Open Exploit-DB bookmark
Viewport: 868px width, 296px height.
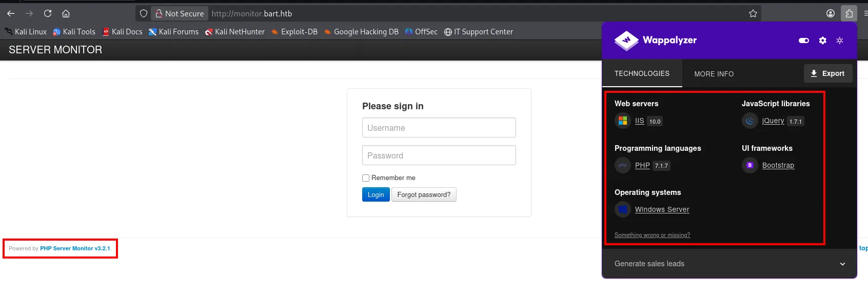click(294, 32)
